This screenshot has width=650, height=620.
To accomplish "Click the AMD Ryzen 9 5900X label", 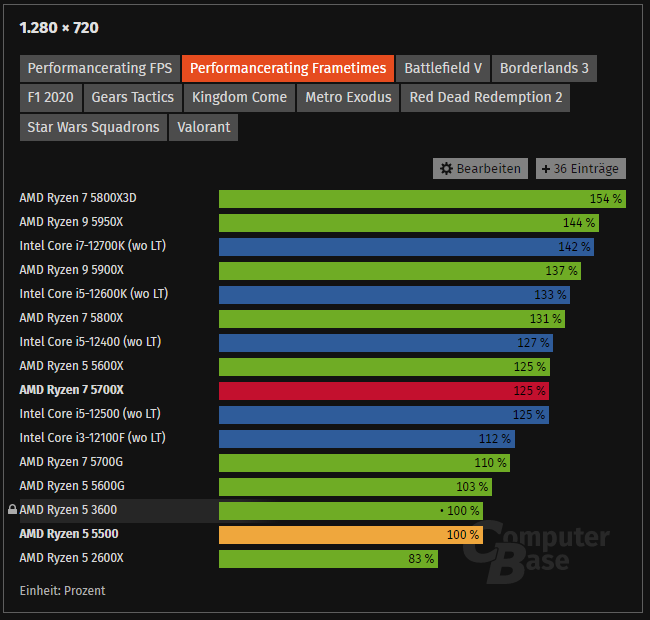I will pos(72,270).
